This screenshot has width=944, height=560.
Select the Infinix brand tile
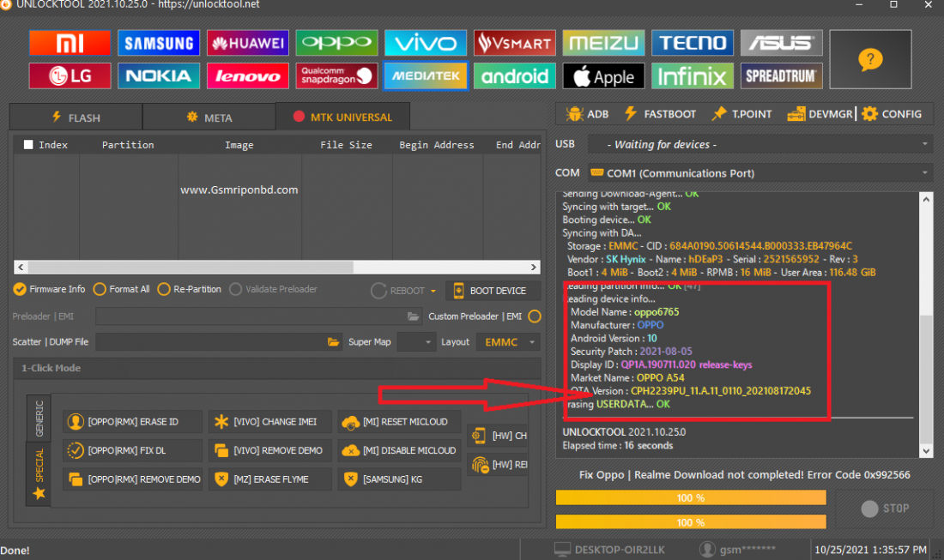pos(693,75)
